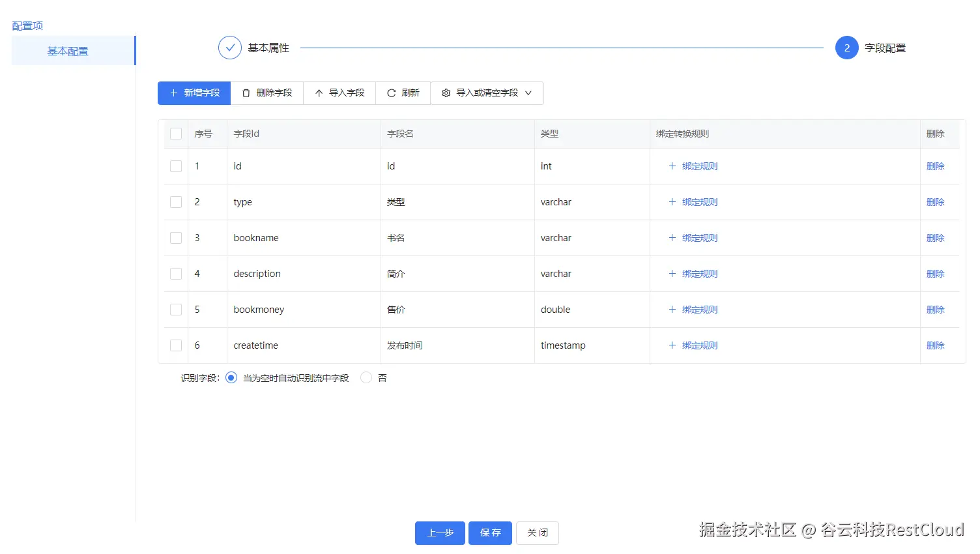Click 绑定规则 for the id row
This screenshot has height=554, width=980.
pos(693,166)
